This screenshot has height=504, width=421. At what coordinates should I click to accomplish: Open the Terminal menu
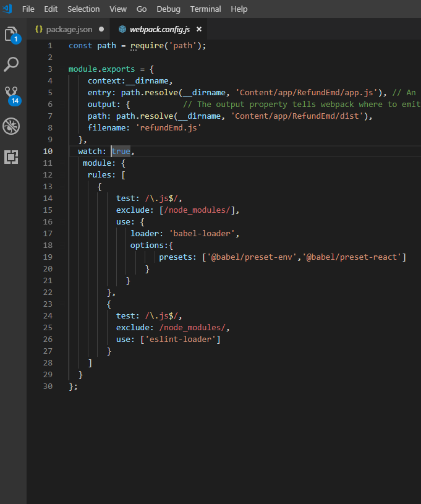[x=205, y=9]
